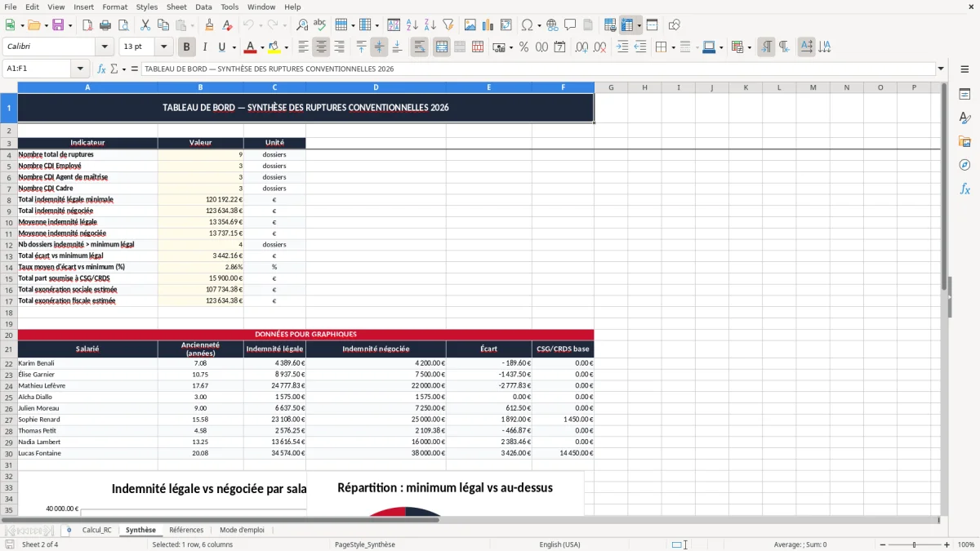The height and width of the screenshot is (551, 980).
Task: Click the formula input line
Action: pos(538,69)
